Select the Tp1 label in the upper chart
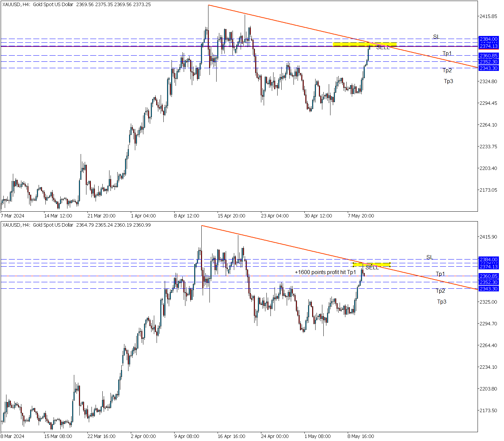 coord(447,53)
